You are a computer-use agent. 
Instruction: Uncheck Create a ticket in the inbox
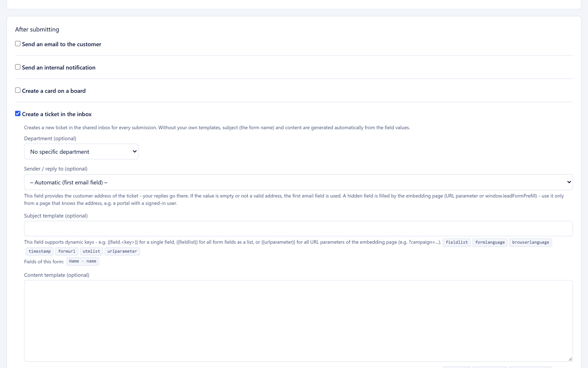(18, 114)
